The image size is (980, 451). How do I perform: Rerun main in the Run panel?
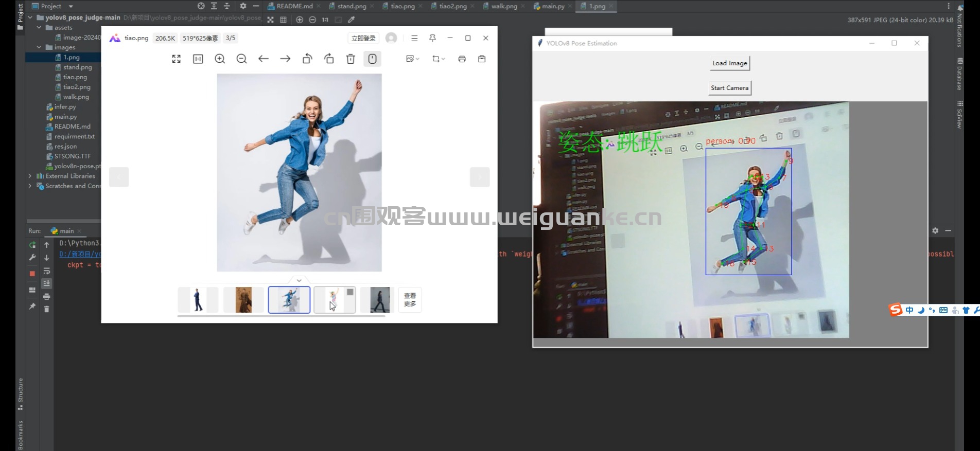tap(32, 245)
